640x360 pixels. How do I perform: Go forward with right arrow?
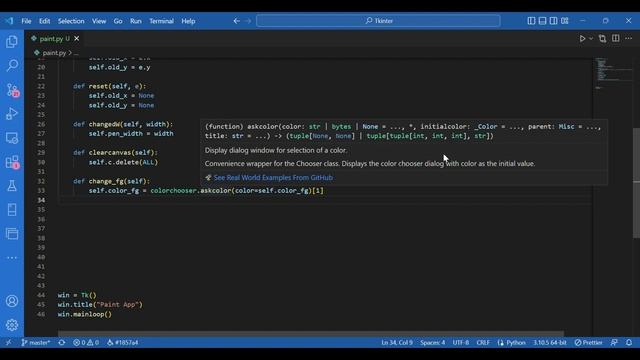click(248, 21)
